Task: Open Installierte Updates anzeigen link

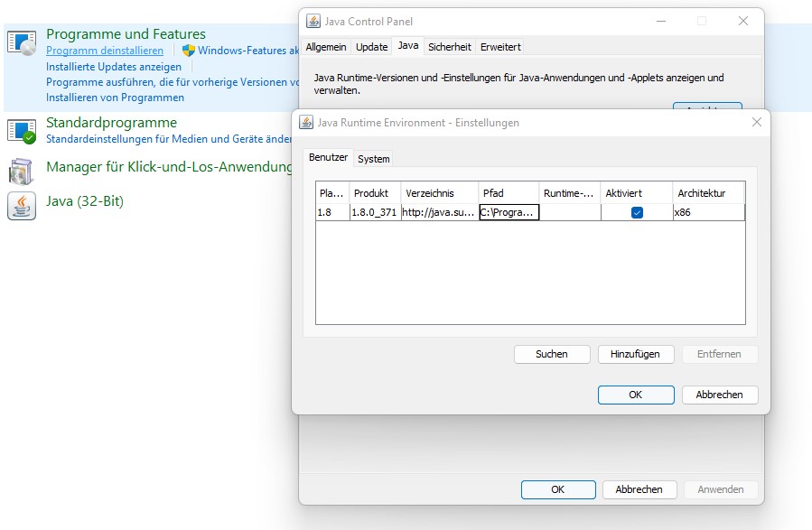Action: pos(114,67)
